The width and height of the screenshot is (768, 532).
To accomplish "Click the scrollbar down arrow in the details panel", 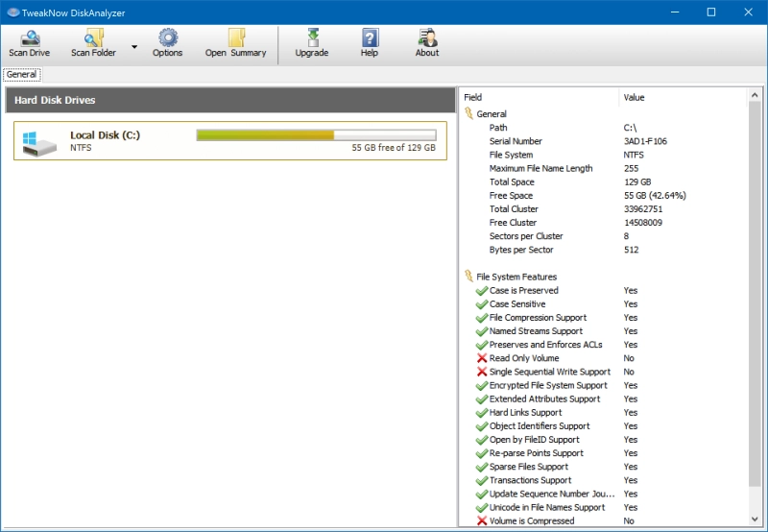I will pyautogui.click(x=755, y=520).
